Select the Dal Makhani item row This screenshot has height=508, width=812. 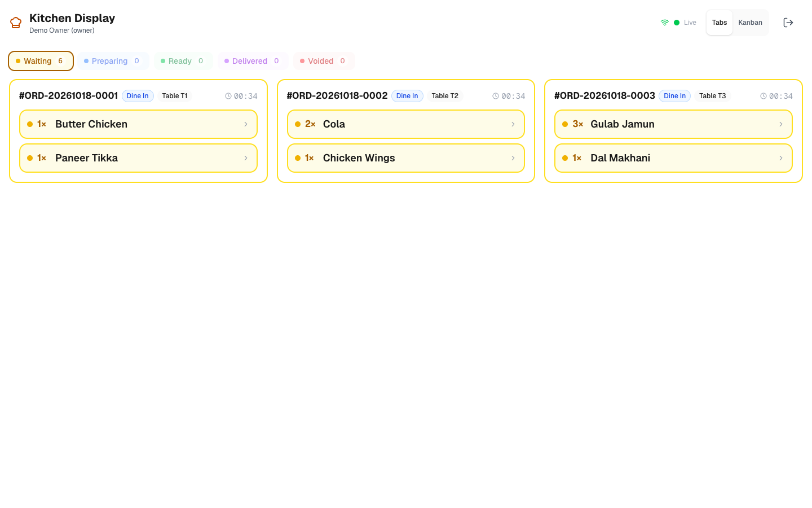coord(673,158)
